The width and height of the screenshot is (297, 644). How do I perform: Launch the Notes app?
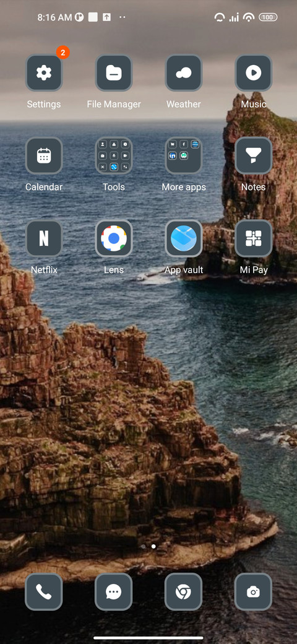click(254, 155)
